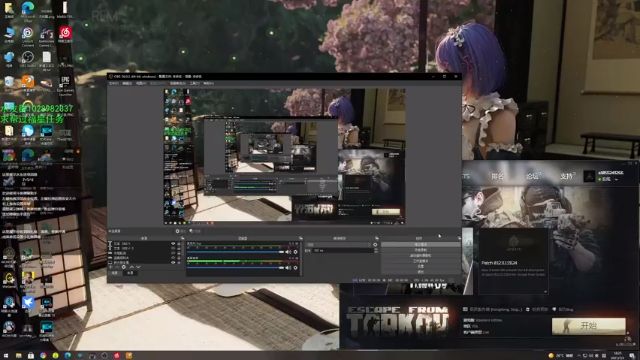This screenshot has width=640, height=360.
Task: Click the top button in OBS controls panel
Action: 420,244
